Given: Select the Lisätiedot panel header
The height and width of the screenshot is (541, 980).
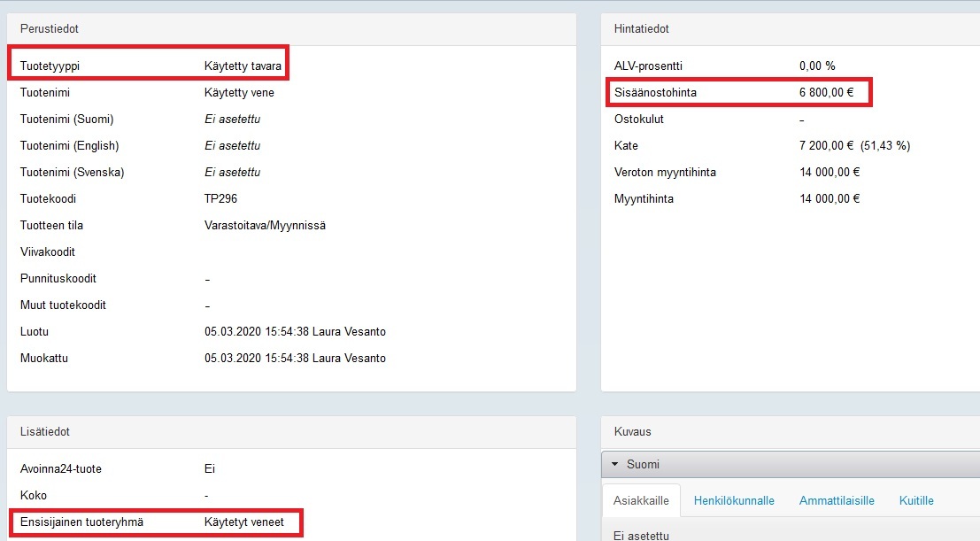Looking at the screenshot, I should click(45, 432).
